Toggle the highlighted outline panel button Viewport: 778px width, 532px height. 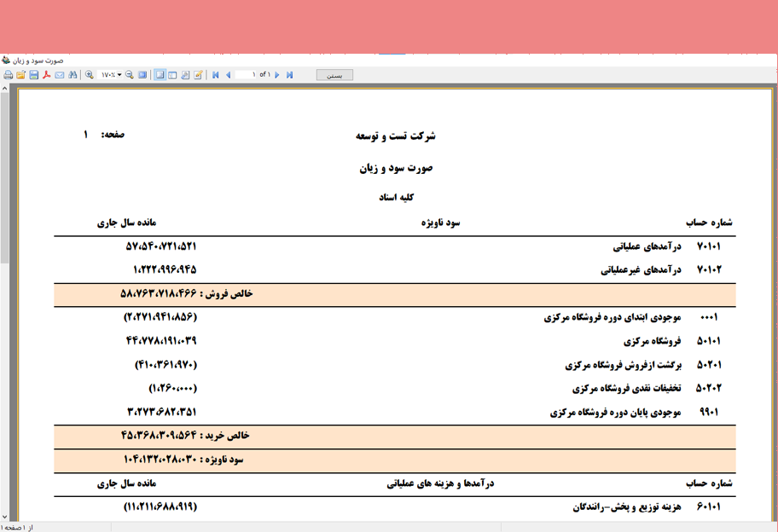click(x=160, y=75)
